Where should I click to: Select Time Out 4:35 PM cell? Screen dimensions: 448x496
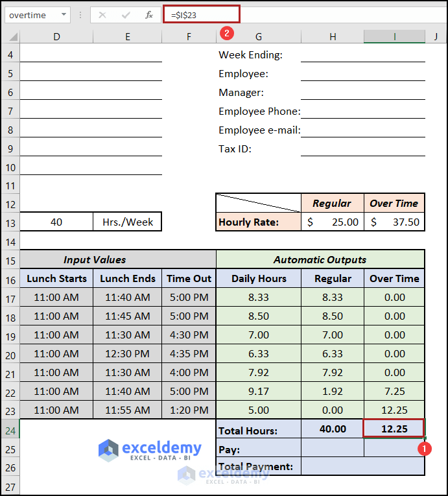[x=189, y=353]
